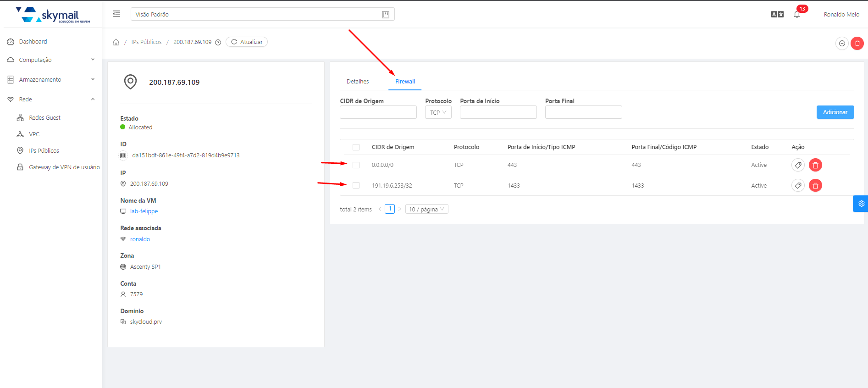Toggle the select-all checkbox in table header
868x388 pixels.
click(x=356, y=147)
